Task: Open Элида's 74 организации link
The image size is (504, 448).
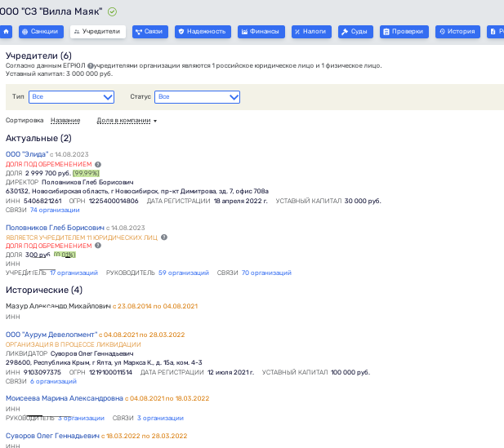Action: pyautogui.click(x=55, y=210)
